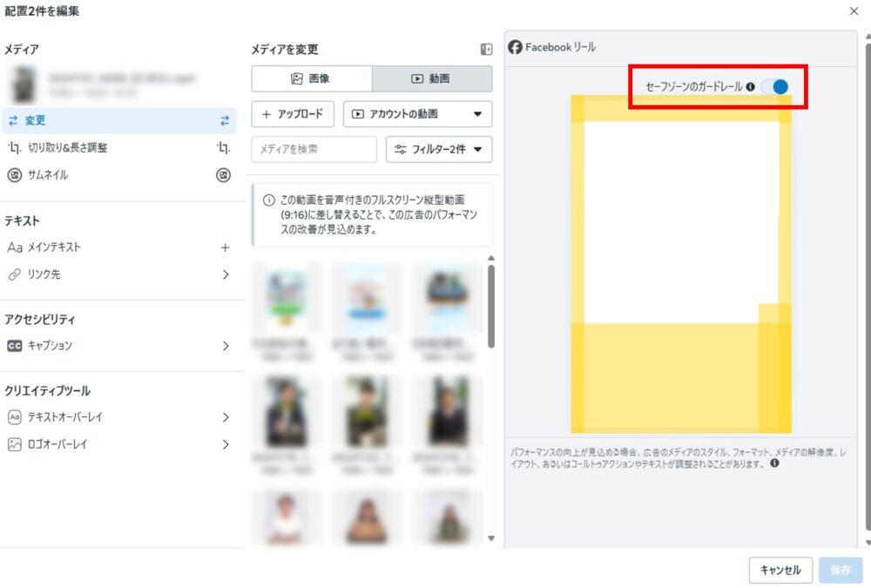Expand the キャプション settings
Image resolution: width=871 pixels, height=588 pixels.
coord(225,346)
